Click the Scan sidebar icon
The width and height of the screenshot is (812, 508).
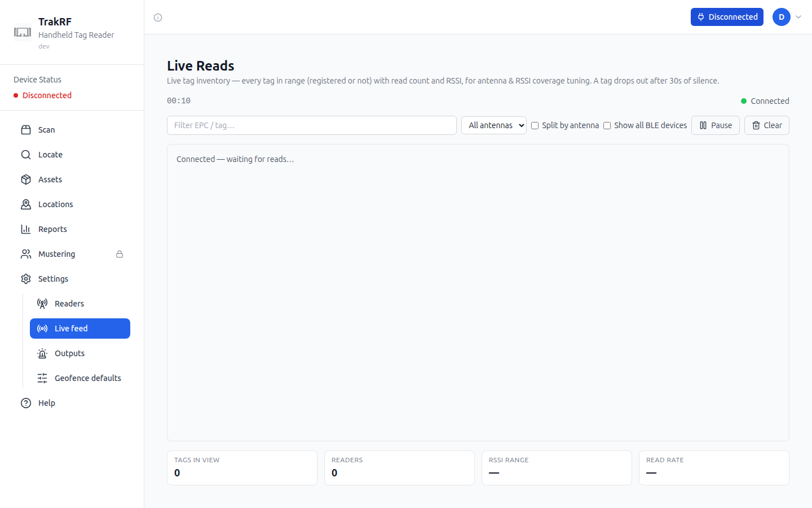(x=26, y=130)
